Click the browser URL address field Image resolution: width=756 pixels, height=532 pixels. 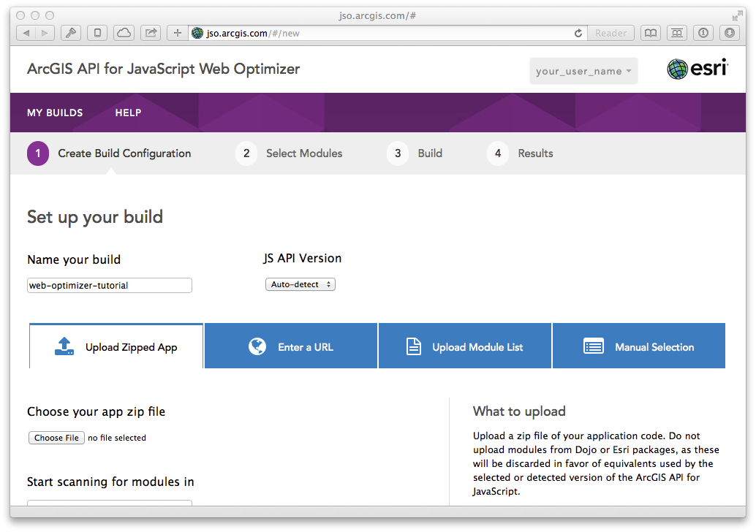[388, 34]
